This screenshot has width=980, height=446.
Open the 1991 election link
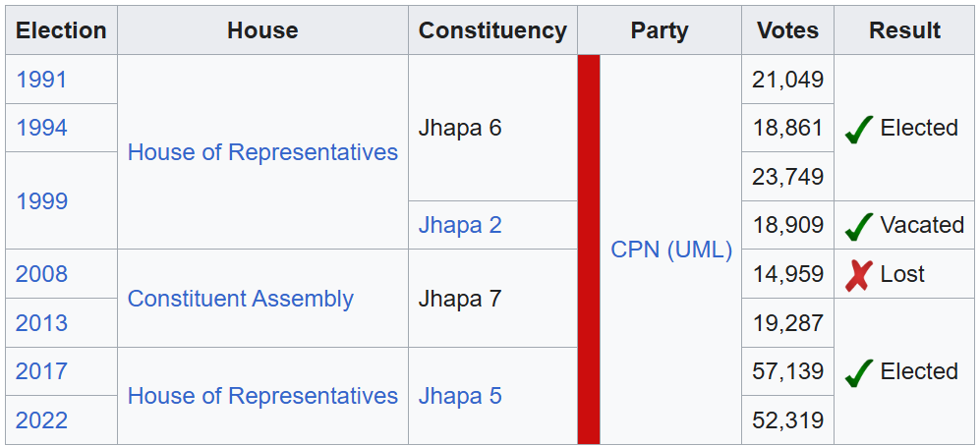(41, 80)
